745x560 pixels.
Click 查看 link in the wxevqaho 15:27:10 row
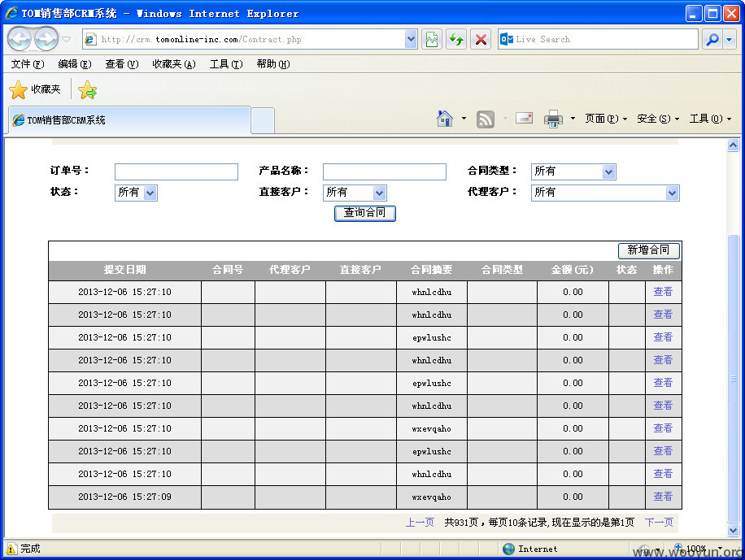(x=663, y=428)
